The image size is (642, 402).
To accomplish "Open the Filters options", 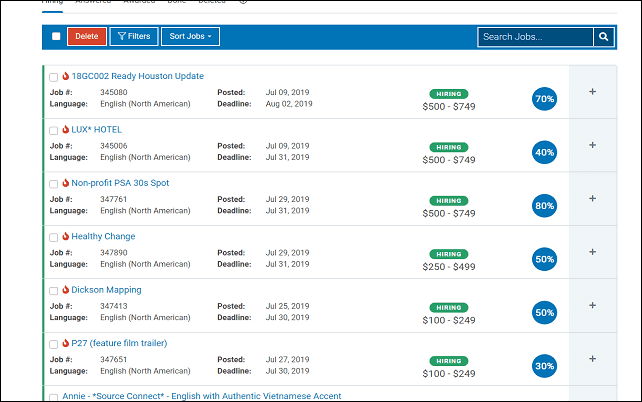I will [x=133, y=37].
